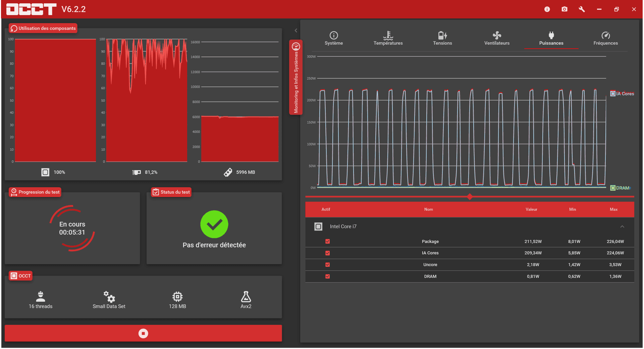The image size is (644, 349).
Task: Untick the DRAM power checkbox
Action: coord(328,277)
